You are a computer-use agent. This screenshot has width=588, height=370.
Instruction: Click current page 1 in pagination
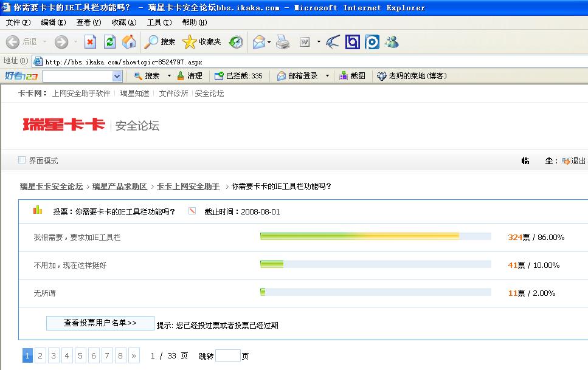click(x=27, y=355)
